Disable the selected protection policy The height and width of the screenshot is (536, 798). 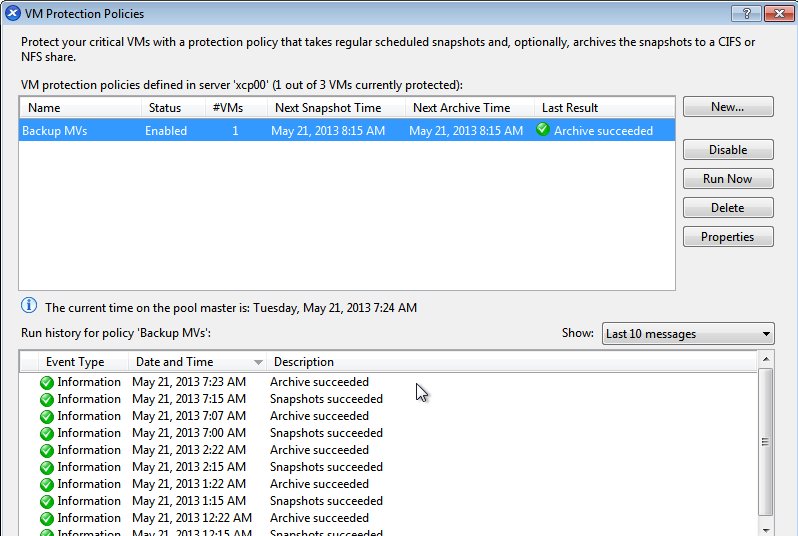click(728, 150)
